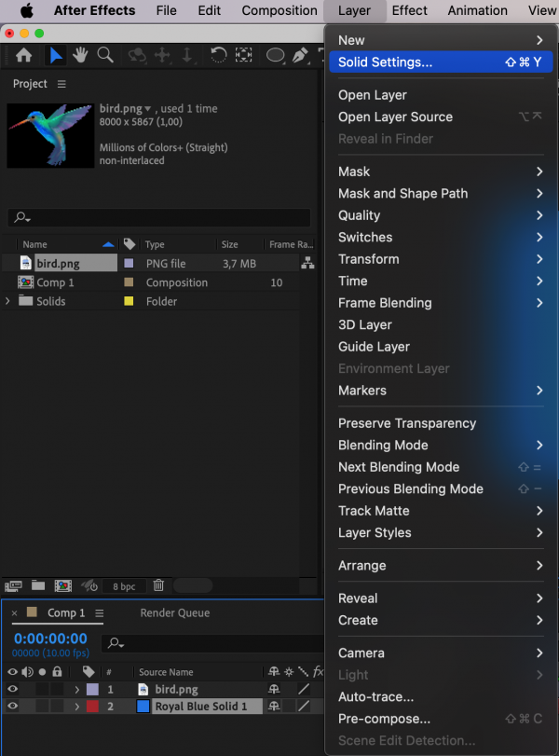Select the shape tool in the toolbar
Screen dimensions: 559x756
pyautogui.click(x=275, y=56)
